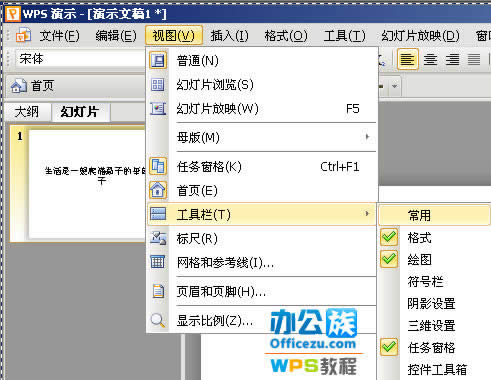Choose 幻灯片浏览(S) view

tap(262, 84)
